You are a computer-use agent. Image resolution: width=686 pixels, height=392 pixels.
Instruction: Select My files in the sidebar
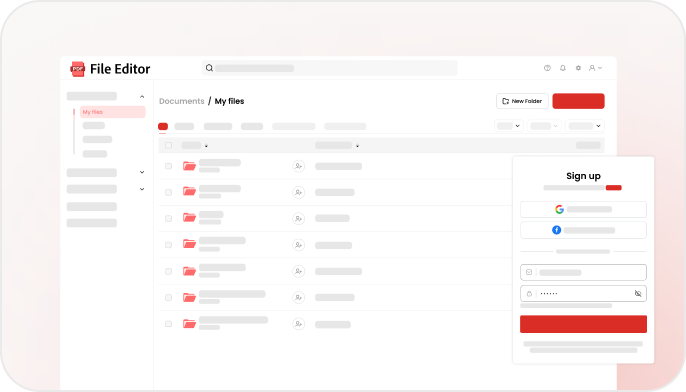(x=112, y=112)
